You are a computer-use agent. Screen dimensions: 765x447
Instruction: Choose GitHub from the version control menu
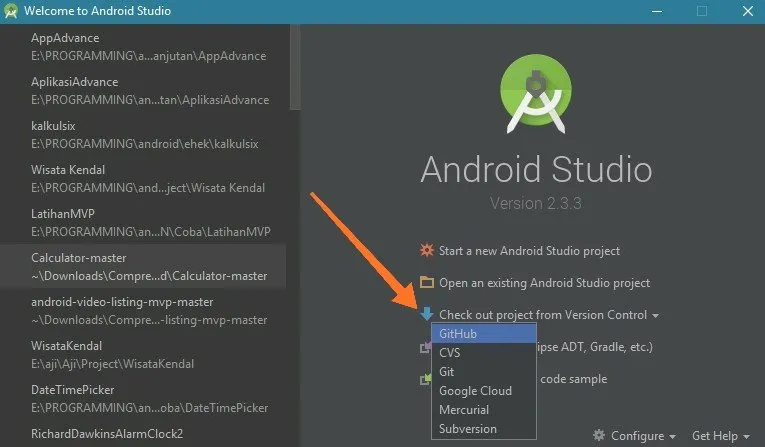483,334
